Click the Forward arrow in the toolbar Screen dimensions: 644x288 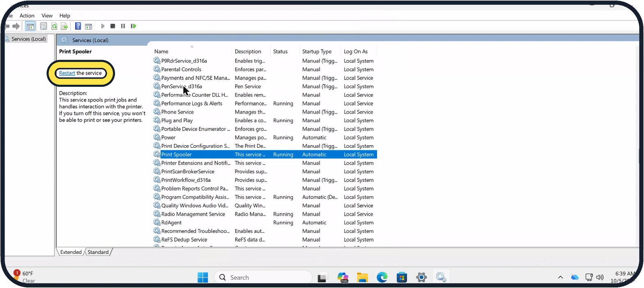coord(16,26)
